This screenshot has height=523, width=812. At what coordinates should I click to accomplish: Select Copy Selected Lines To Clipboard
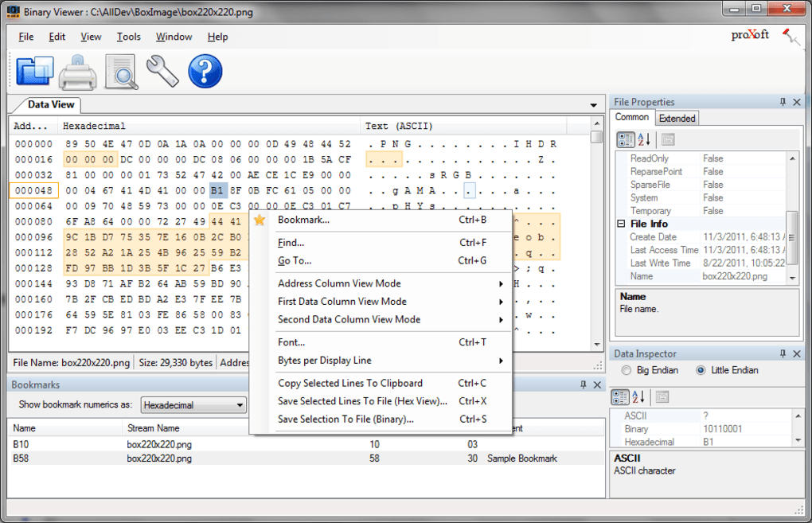[350, 383]
